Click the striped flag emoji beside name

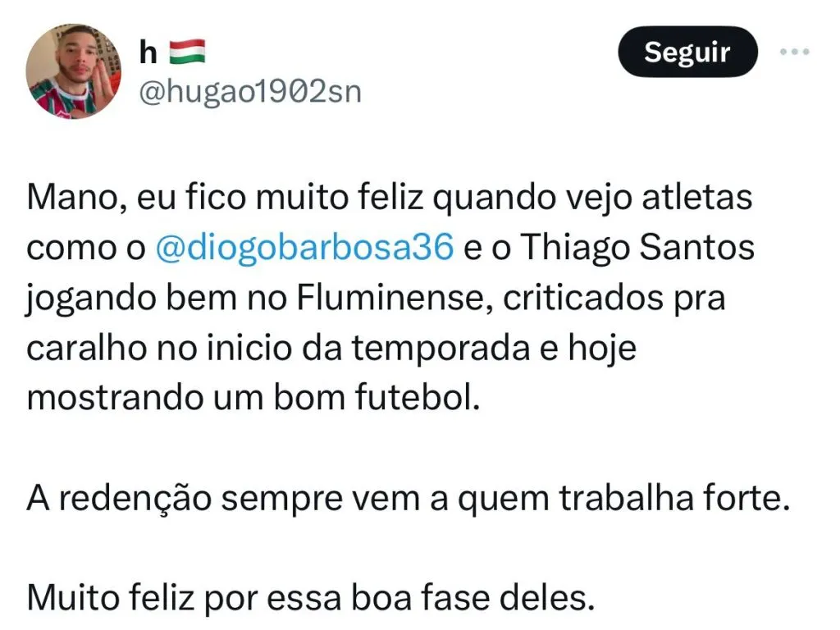coord(187,52)
